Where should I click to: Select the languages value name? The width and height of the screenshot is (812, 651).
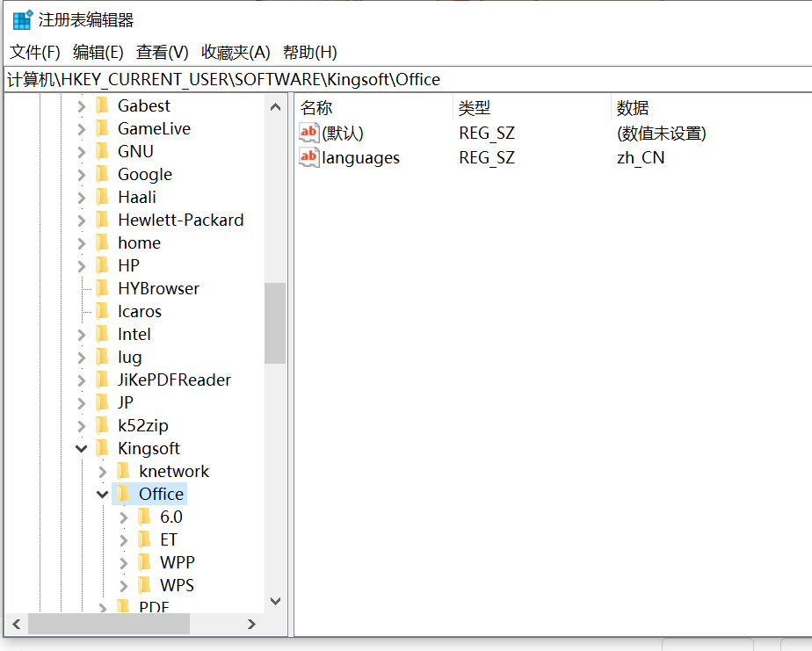(x=361, y=157)
